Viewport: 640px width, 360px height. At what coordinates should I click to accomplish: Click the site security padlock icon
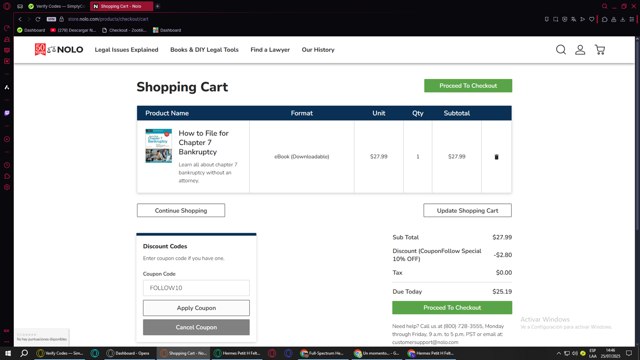[x=62, y=19]
